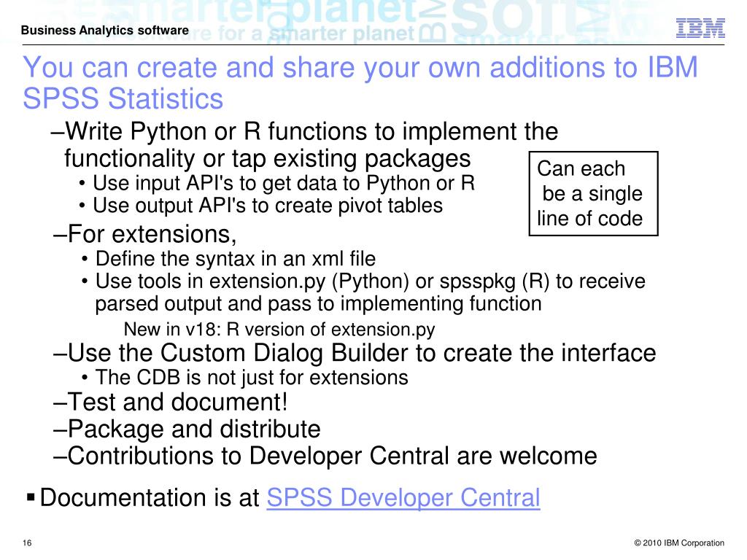Select the 'For extensions,' heading

[x=145, y=234]
